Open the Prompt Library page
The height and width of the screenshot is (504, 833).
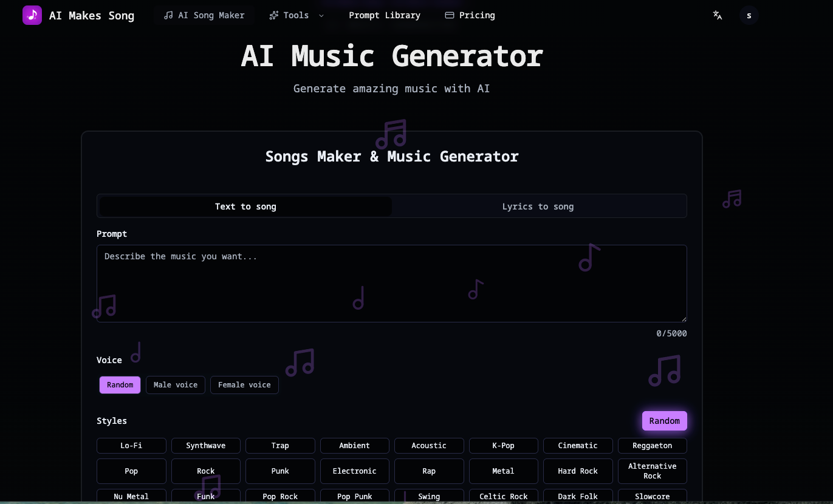tap(384, 15)
